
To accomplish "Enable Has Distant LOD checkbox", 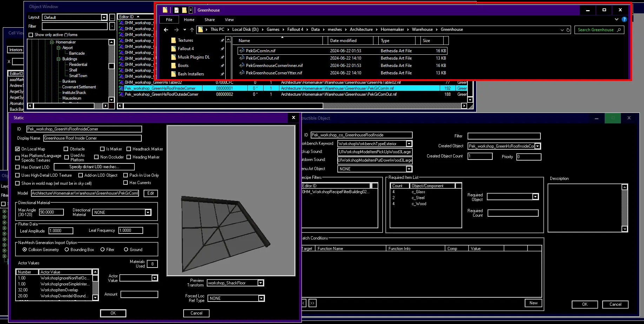I will click(18, 167).
